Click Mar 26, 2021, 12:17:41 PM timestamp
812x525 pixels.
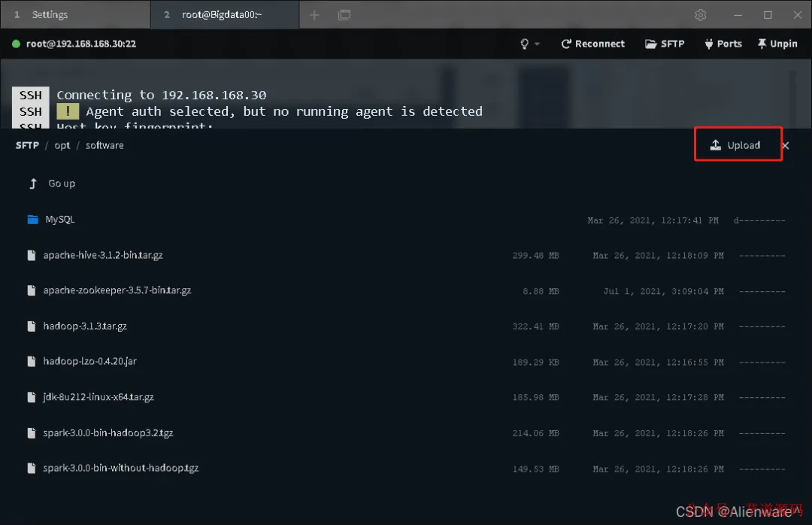coord(653,220)
